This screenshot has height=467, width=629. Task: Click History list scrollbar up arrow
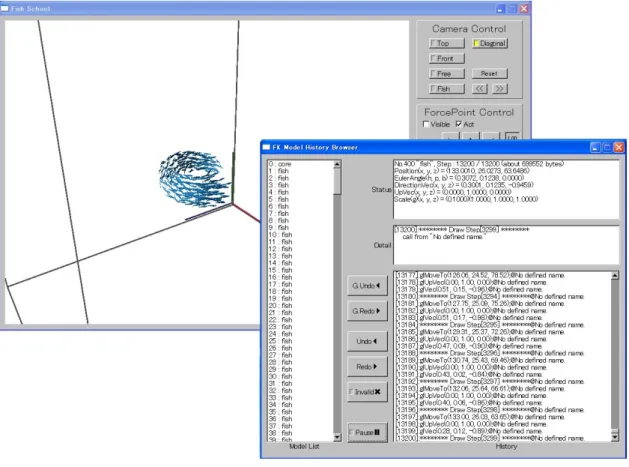(x=615, y=275)
